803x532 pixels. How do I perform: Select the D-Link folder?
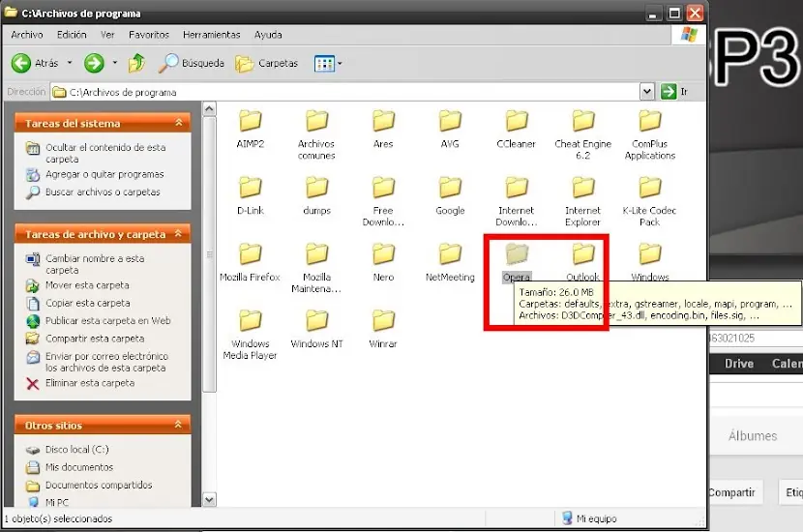251,196
